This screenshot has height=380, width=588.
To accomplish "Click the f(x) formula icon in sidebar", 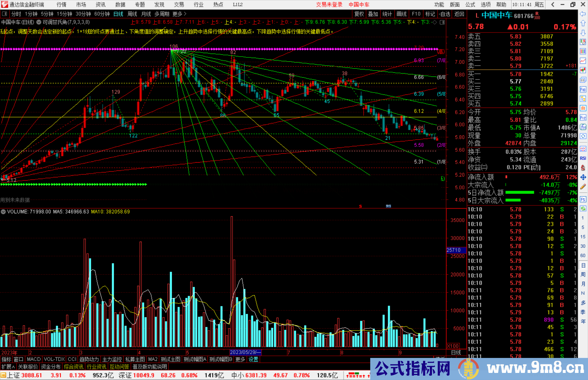I will (x=583, y=127).
